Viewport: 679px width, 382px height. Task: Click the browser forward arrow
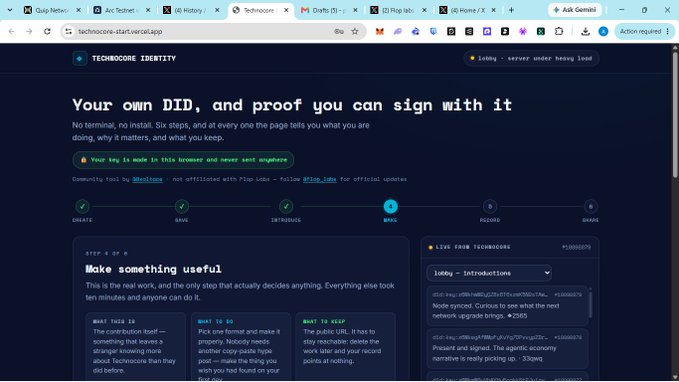[x=29, y=31]
